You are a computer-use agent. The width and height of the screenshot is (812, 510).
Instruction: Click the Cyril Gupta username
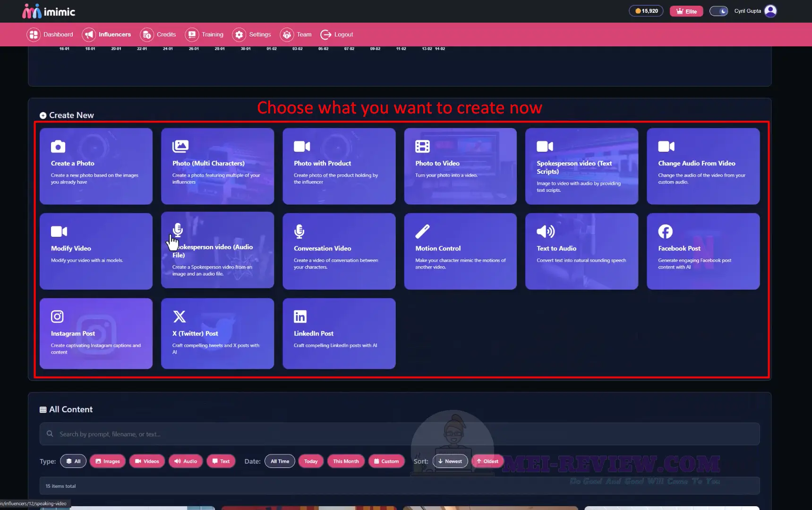(747, 11)
